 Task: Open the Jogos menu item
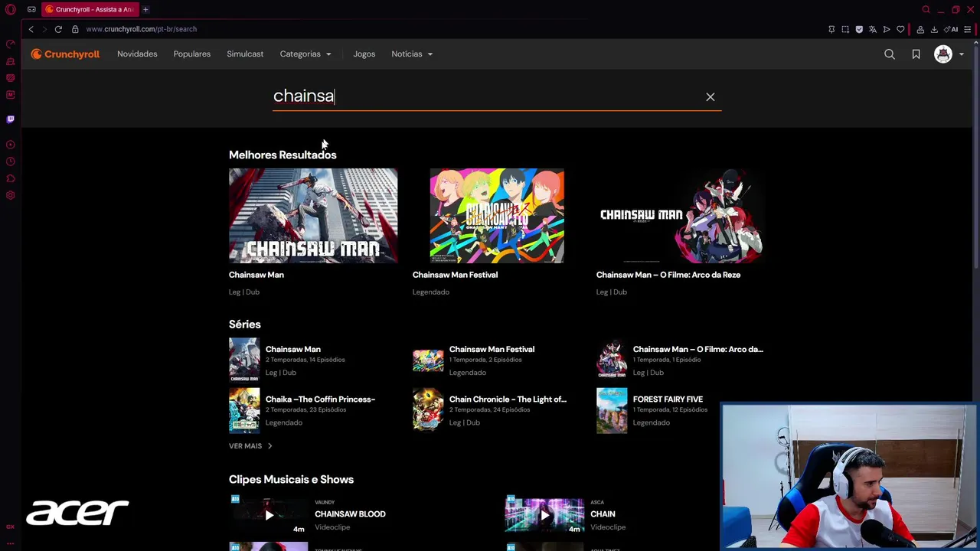click(364, 54)
